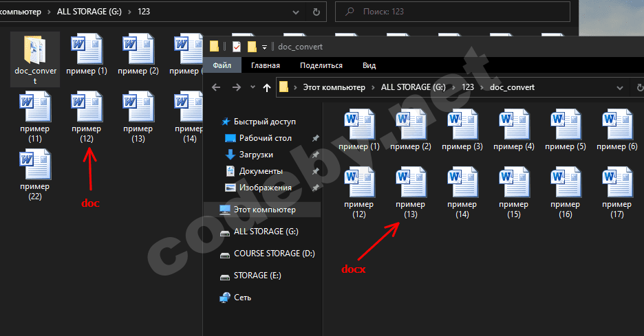
Task: Select пример (5) in the doc_convert window
Action: coord(565,130)
